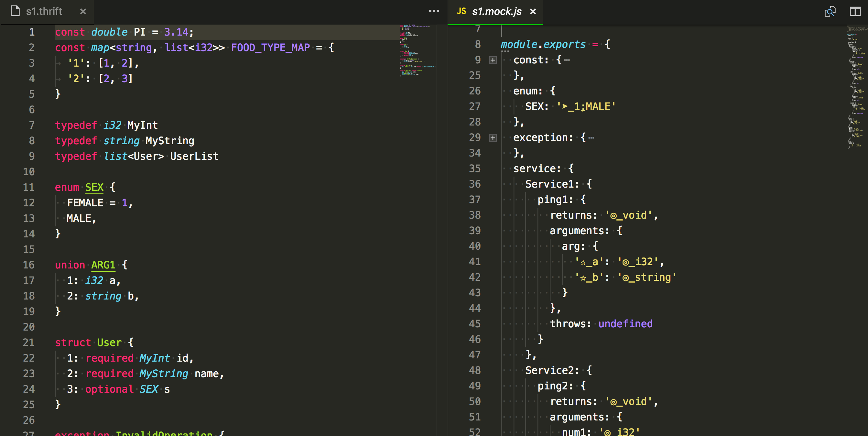The height and width of the screenshot is (436, 868).
Task: Select the s1.thrift tab
Action: [x=47, y=12]
